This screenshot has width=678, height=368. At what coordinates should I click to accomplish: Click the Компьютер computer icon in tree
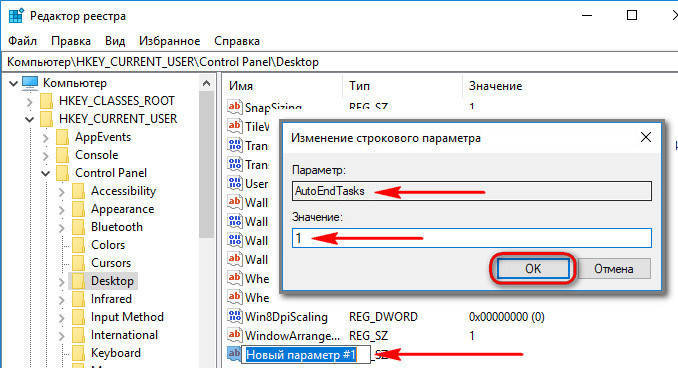pos(30,83)
